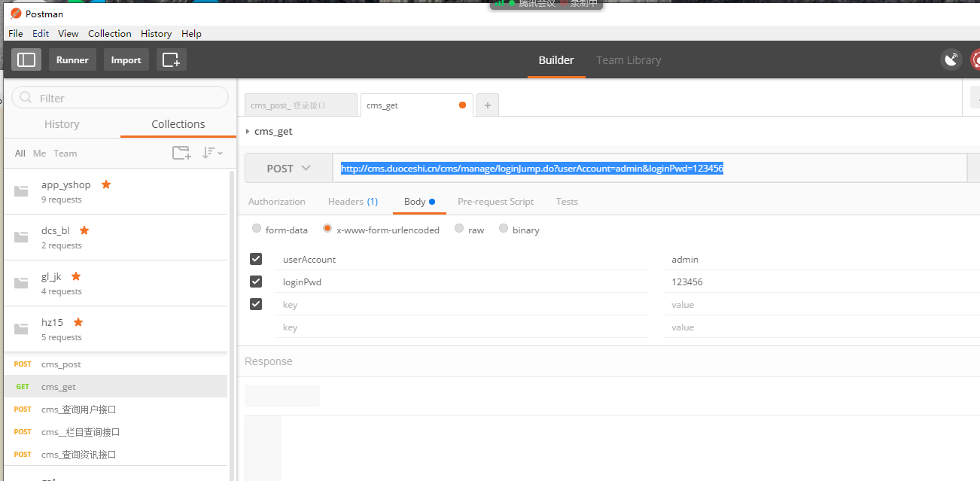
Task: Open the Edit menu
Action: 41,33
